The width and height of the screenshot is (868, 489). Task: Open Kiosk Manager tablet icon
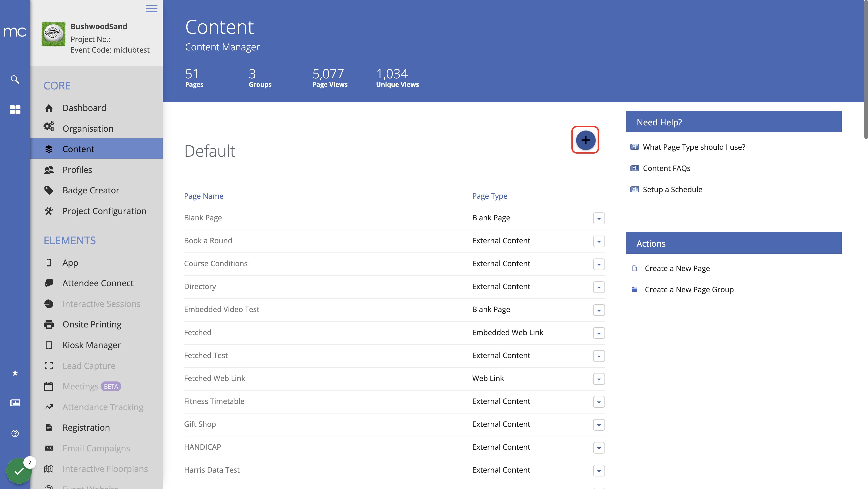[49, 345]
